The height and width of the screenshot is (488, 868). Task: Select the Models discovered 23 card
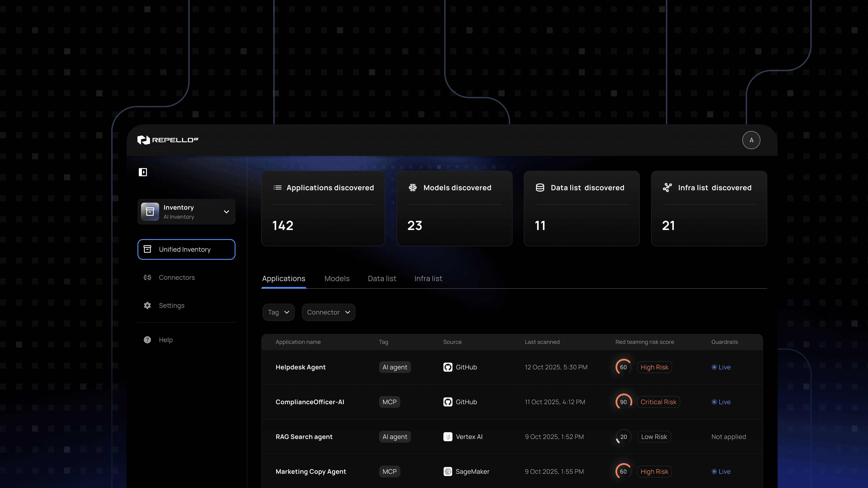454,209
